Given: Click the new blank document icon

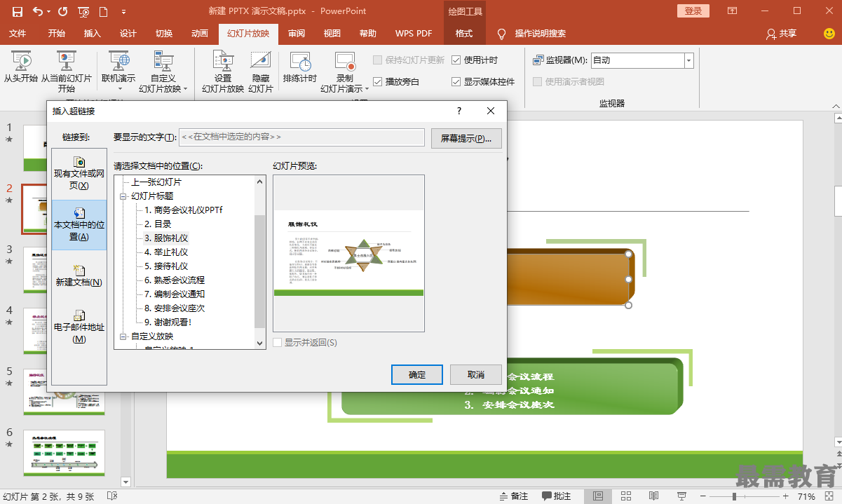Looking at the screenshot, I should (104, 11).
